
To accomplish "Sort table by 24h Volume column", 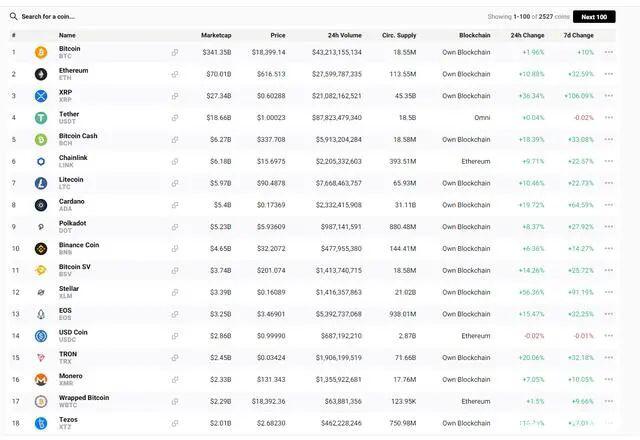I will pyautogui.click(x=344, y=35).
